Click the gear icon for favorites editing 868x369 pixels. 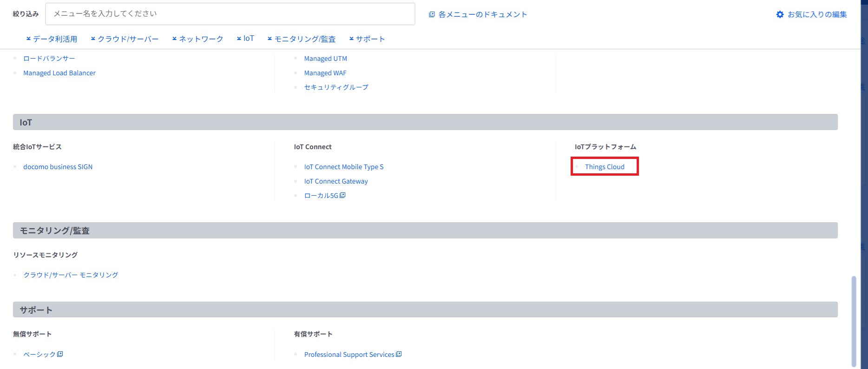[780, 14]
